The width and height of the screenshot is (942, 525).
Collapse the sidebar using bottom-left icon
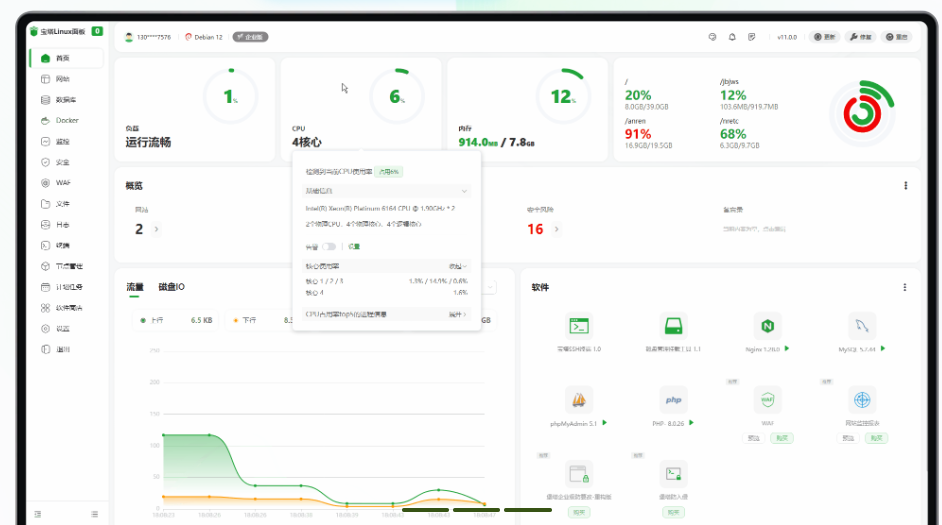(x=38, y=514)
